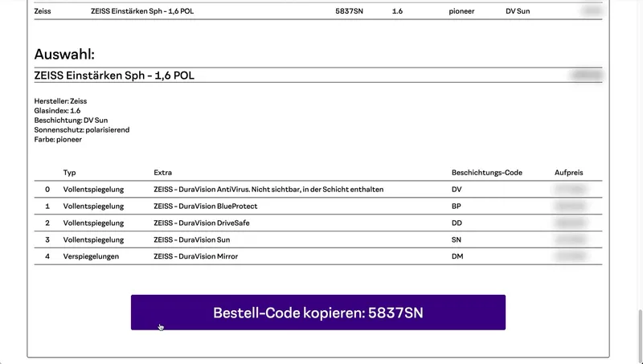Screen dimensions: 643x364
Task: Click the Aufpreis column header
Action: [569, 173]
